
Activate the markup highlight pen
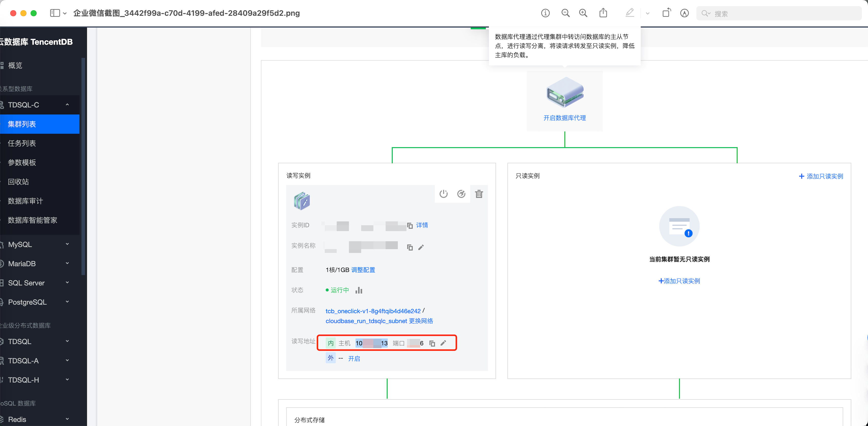[629, 13]
